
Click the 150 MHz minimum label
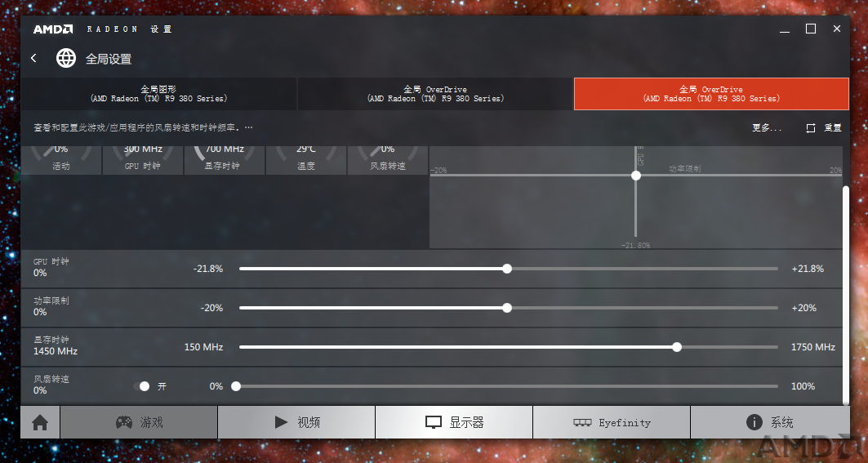coord(203,347)
